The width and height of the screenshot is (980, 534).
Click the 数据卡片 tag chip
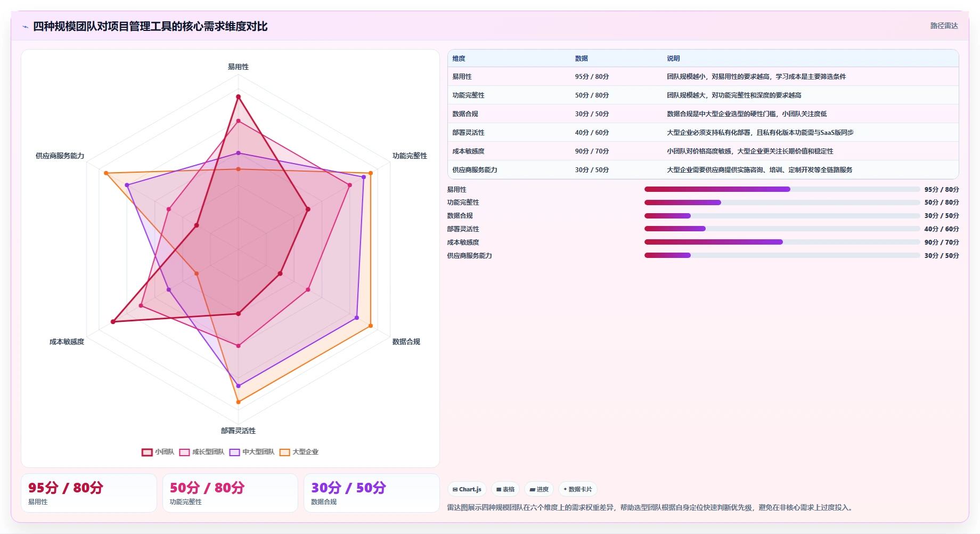(578, 489)
